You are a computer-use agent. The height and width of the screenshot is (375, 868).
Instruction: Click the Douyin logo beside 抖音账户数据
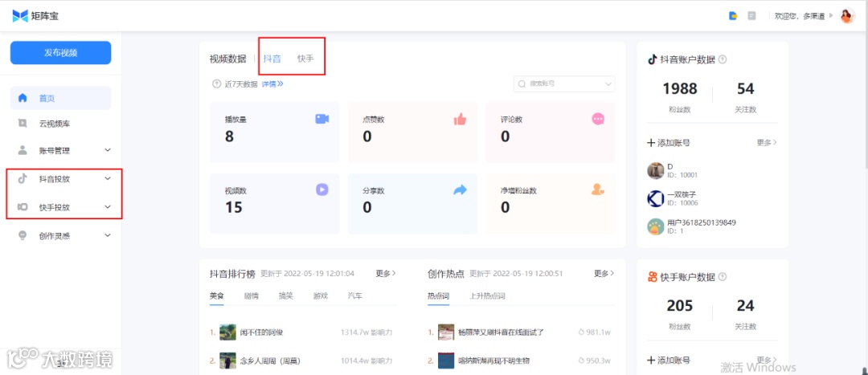coord(653,59)
